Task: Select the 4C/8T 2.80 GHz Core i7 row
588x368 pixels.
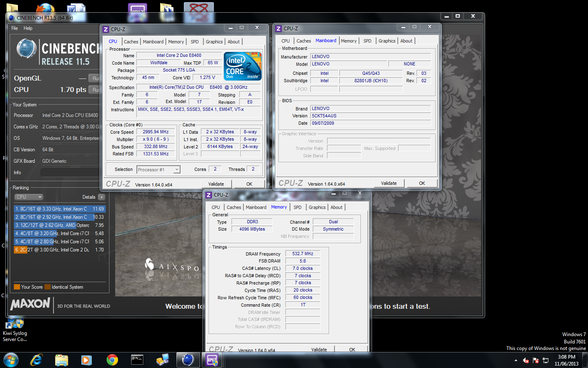Action: 60,242
